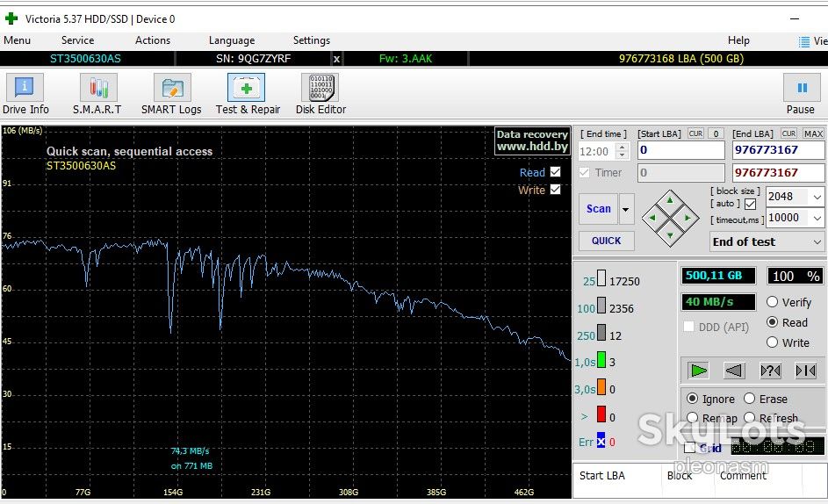Uncheck the Write graph checkbox
This screenshot has width=828, height=504.
coord(555,189)
